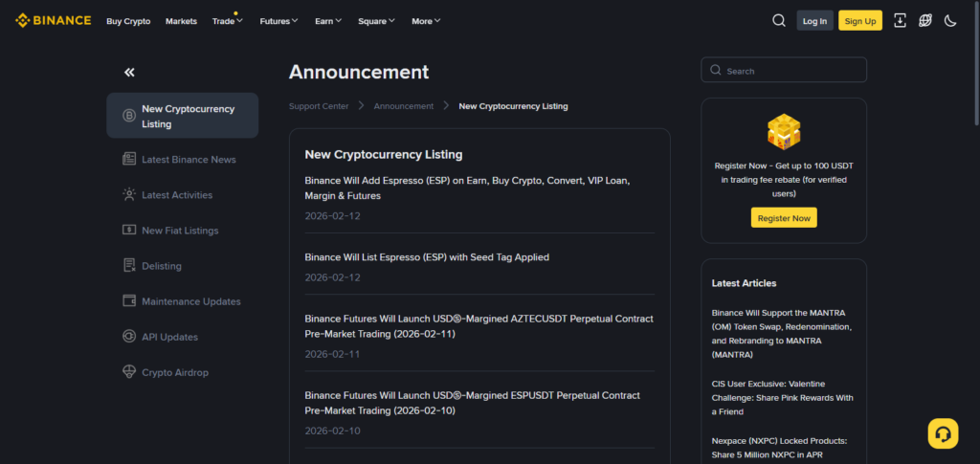Click the Maintenance Updates wallet icon
Screen dimensions: 980x464
tap(129, 301)
